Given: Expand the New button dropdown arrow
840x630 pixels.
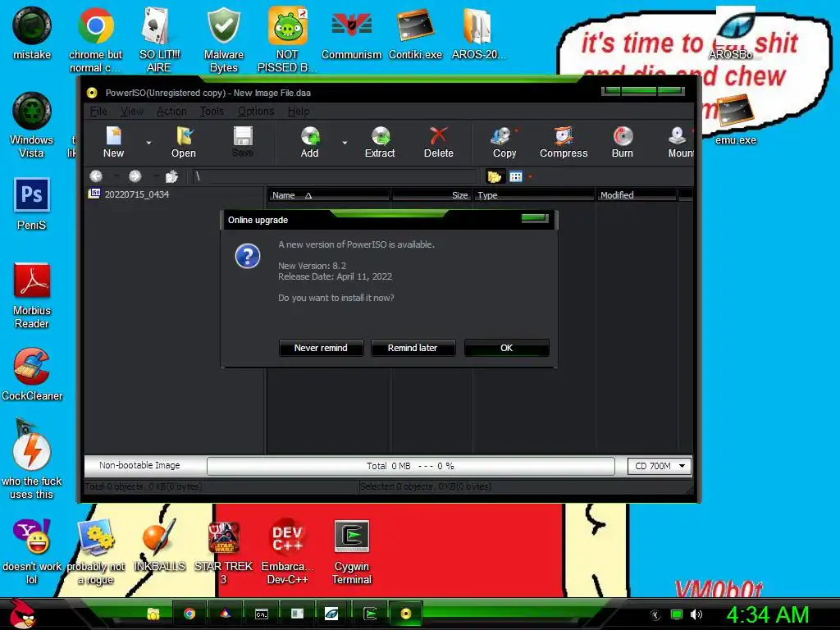Looking at the screenshot, I should [x=149, y=143].
